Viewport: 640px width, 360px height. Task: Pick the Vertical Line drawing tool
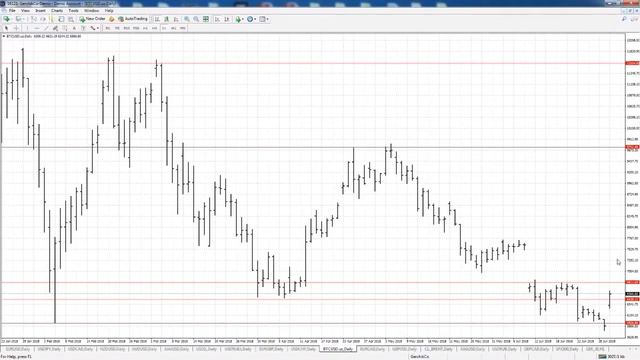pyautogui.click(x=27, y=28)
